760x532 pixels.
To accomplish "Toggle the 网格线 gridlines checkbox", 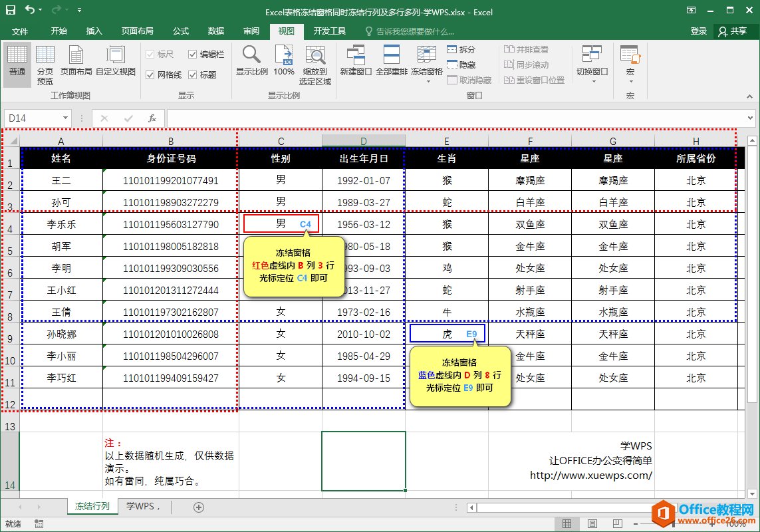I will click(150, 74).
